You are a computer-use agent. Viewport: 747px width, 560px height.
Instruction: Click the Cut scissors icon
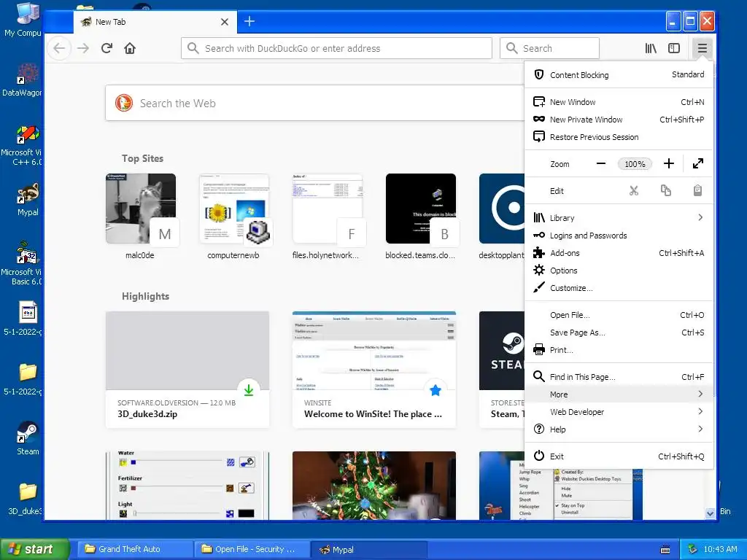634,191
